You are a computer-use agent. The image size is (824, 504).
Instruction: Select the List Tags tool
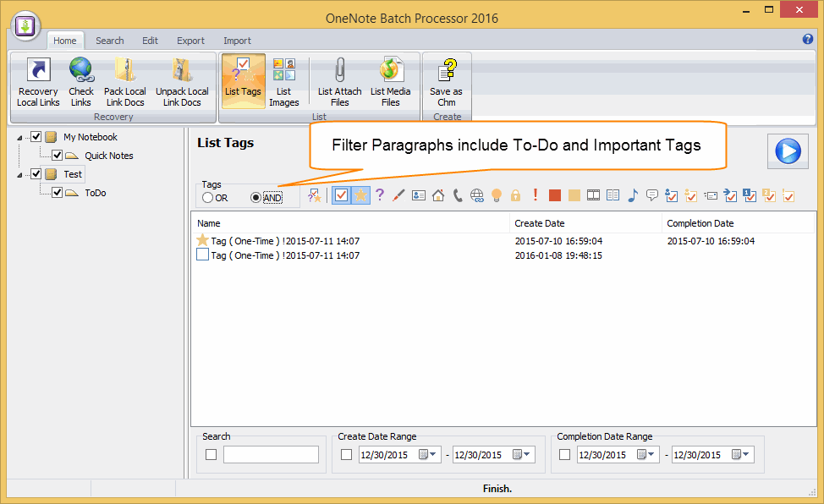(244, 81)
